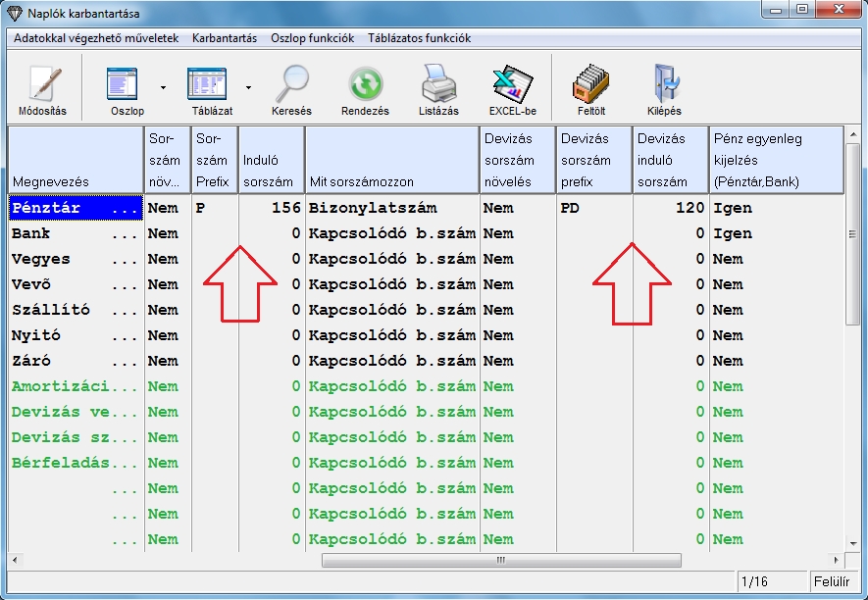This screenshot has width=868, height=600.
Task: Exit using the Kilépés door icon
Action: 664,85
